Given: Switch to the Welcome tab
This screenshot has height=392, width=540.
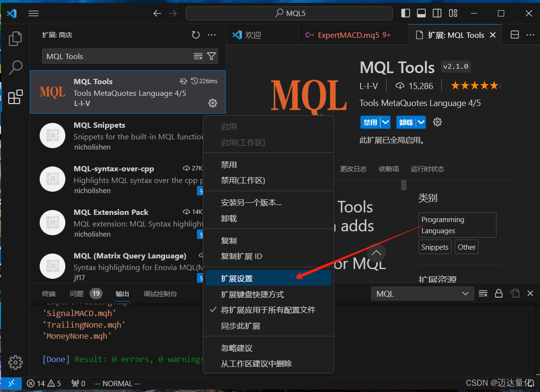Looking at the screenshot, I should tap(262, 35).
